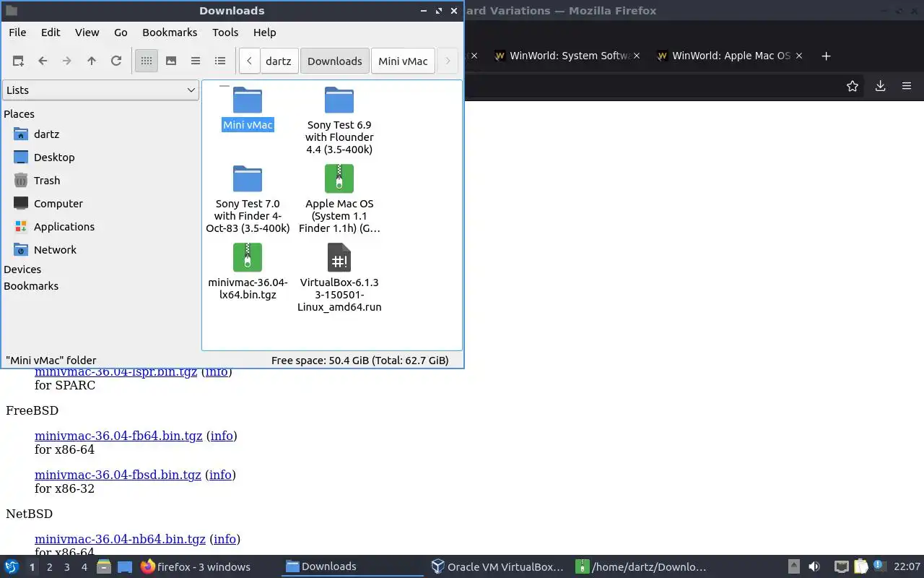The image size is (924, 578).
Task: Activate firefox - 3 windows taskbar button
Action: (x=196, y=566)
